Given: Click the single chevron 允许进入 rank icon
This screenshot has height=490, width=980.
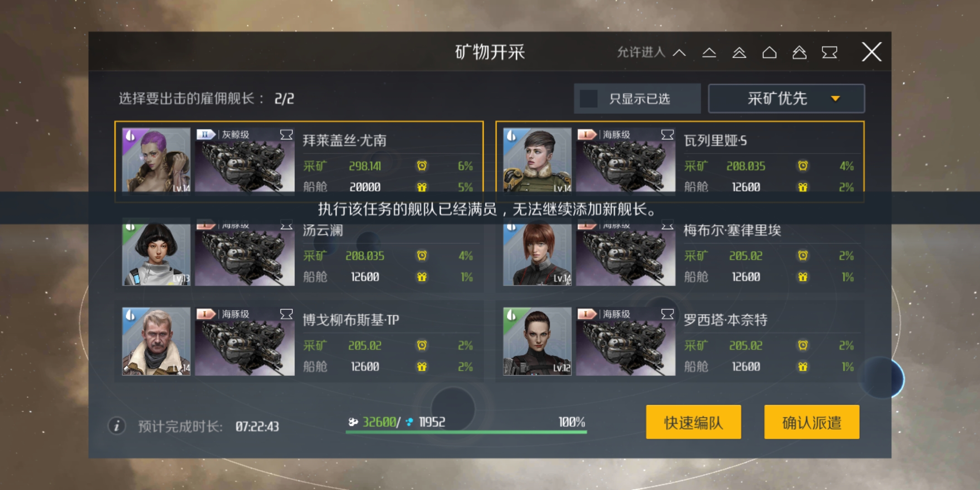Looking at the screenshot, I should [679, 53].
